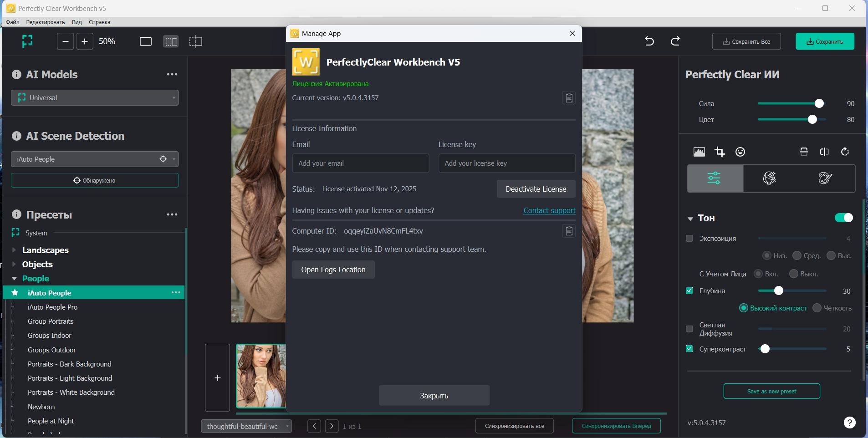Click the License key input field
Image resolution: width=868 pixels, height=438 pixels.
click(507, 163)
